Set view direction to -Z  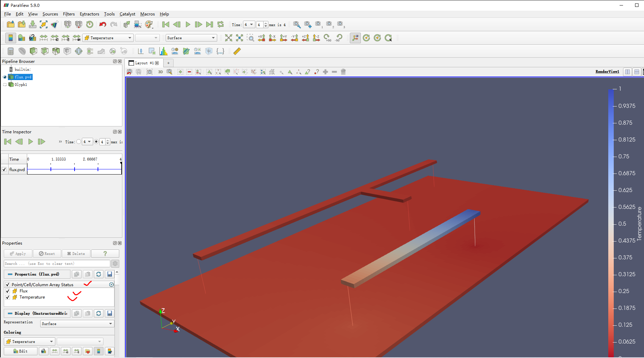pos(317,38)
